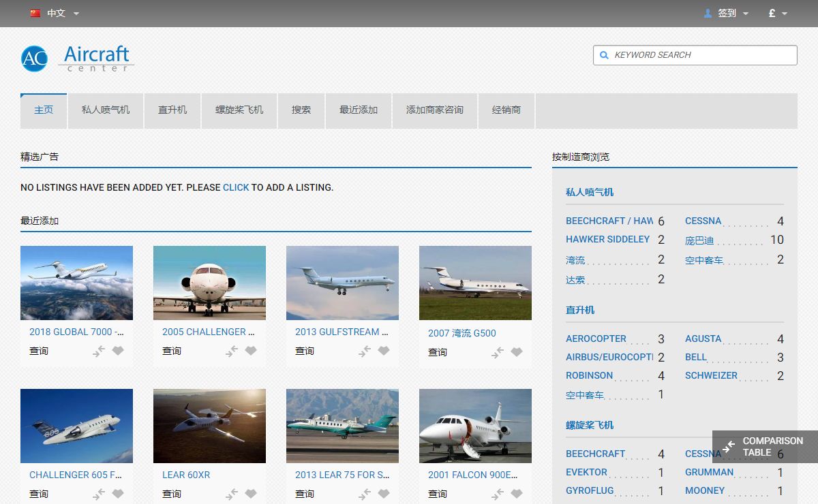
Task: Open 2005 CHALLENGER listing title
Action: [209, 332]
